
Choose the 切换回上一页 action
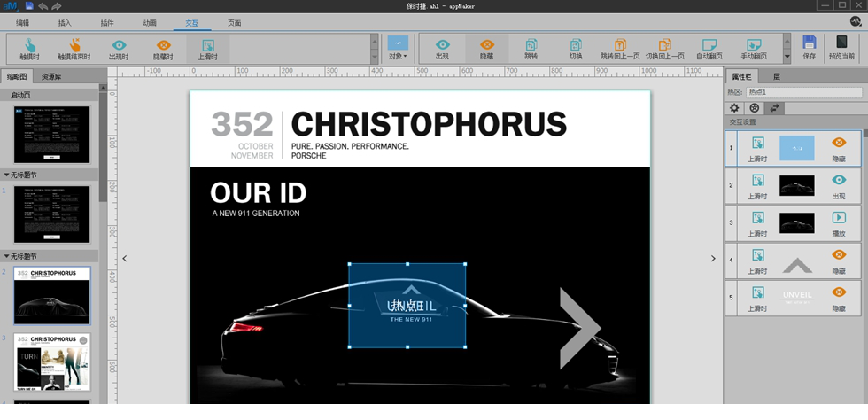pos(664,49)
